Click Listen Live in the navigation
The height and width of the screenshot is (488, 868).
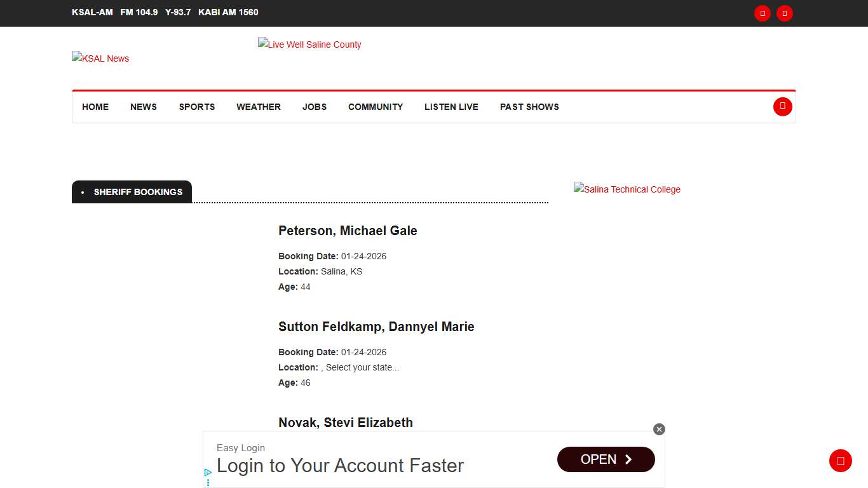click(x=451, y=107)
